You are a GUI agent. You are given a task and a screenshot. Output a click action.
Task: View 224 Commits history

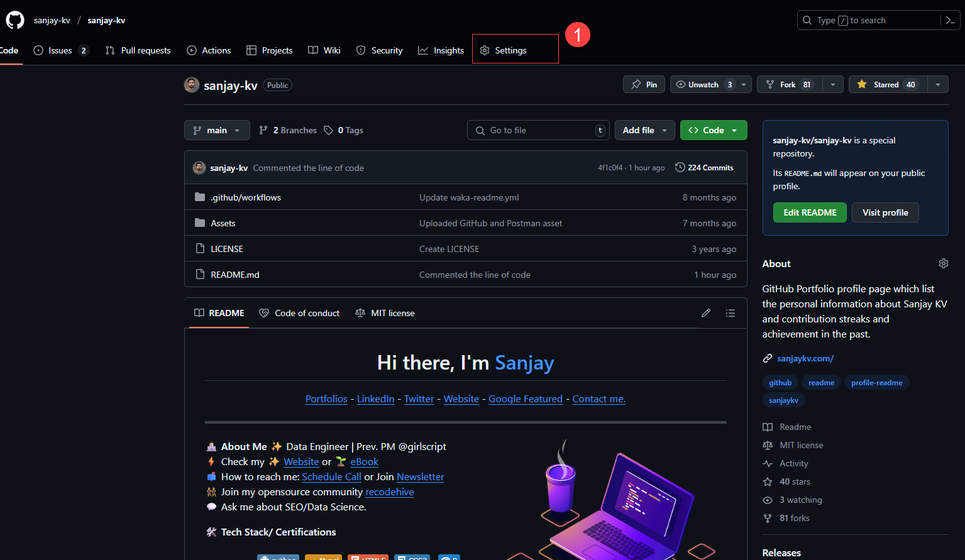[x=704, y=168]
